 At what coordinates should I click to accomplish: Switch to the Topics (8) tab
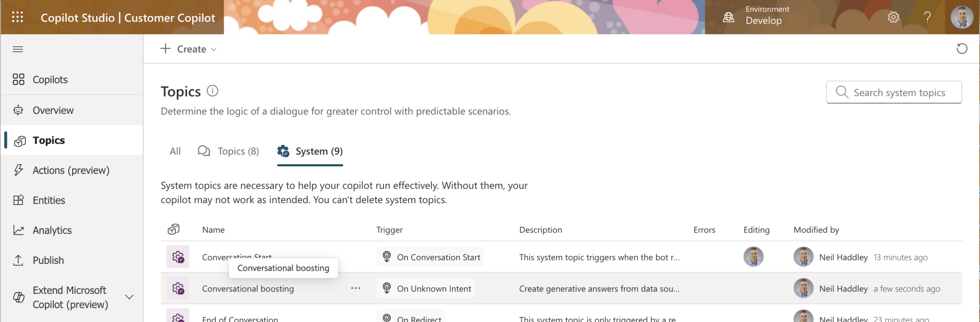(228, 151)
